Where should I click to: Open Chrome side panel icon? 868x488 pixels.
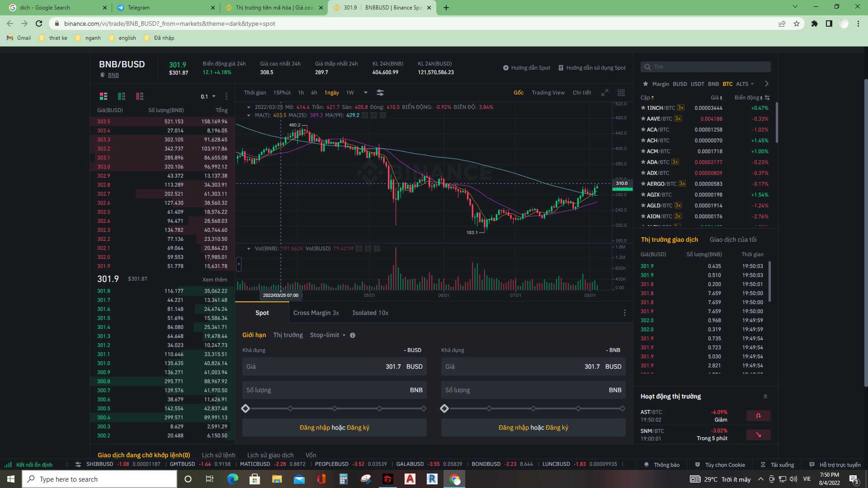click(x=829, y=23)
